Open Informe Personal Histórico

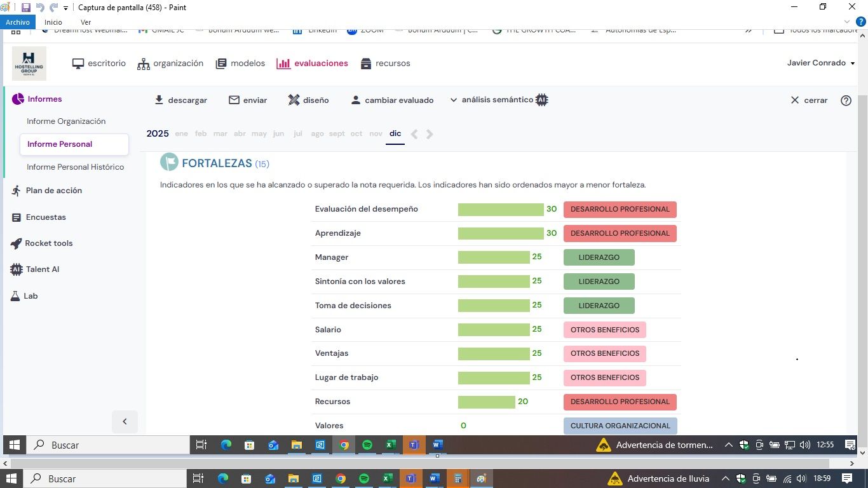coord(75,167)
